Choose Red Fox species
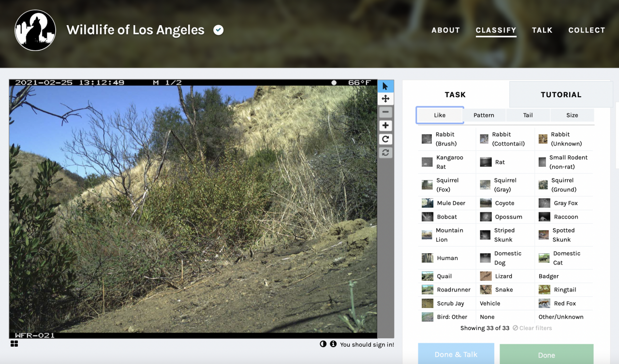Viewport: 619px width, 364px height. 564,303
